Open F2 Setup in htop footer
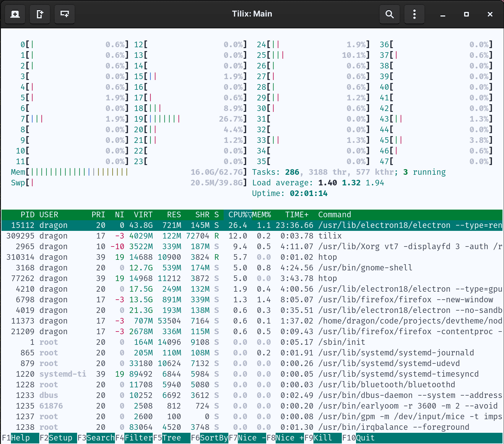The height and width of the screenshot is (444, 504). click(58, 438)
